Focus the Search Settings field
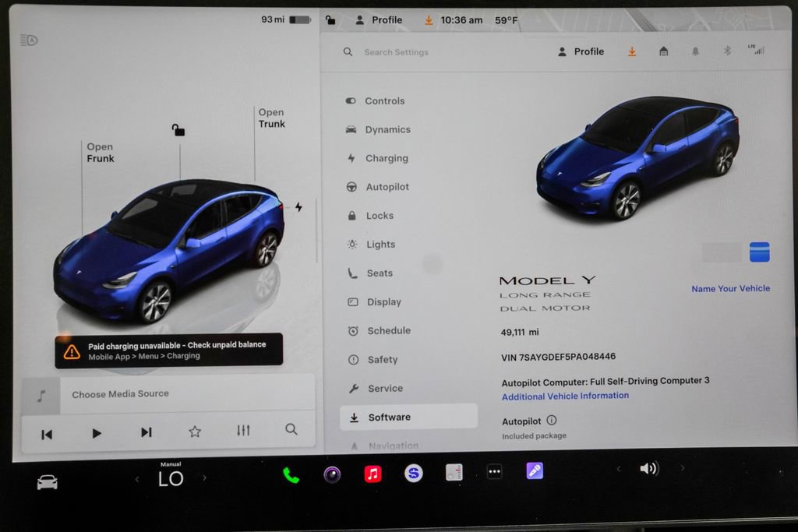This screenshot has width=798, height=532. (x=396, y=52)
